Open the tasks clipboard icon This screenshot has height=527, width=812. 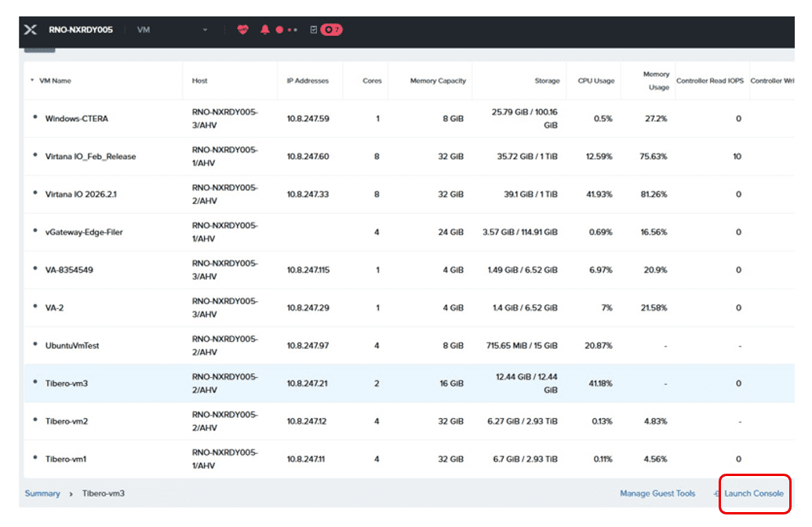pos(313,30)
